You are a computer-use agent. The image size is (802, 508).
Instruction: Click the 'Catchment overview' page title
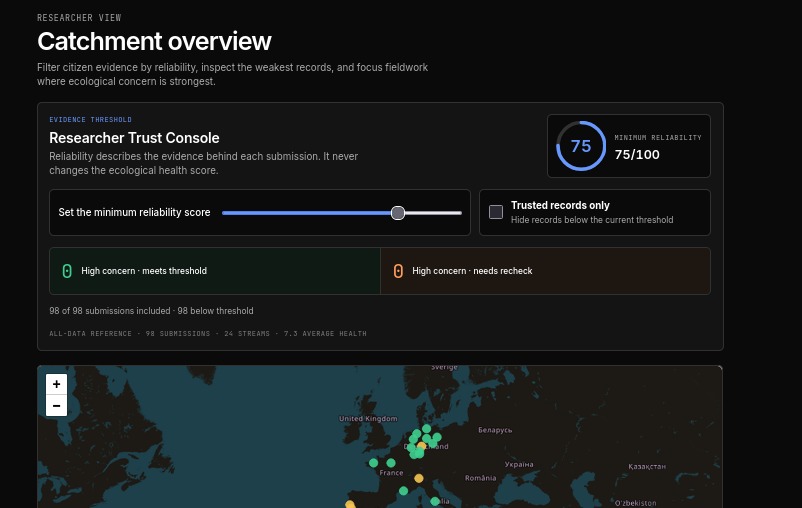pyautogui.click(x=154, y=41)
